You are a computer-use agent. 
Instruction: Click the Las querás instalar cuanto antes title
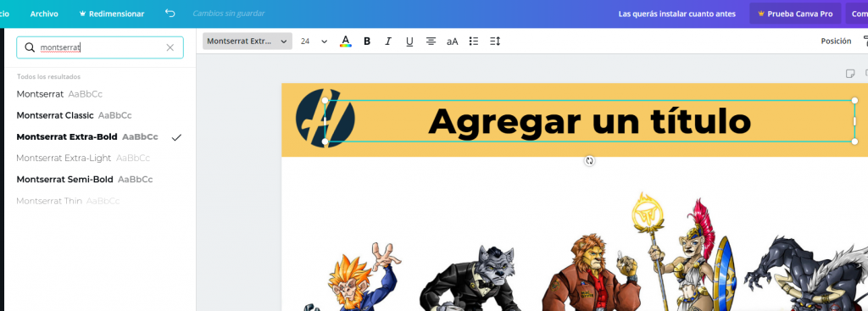coord(677,14)
